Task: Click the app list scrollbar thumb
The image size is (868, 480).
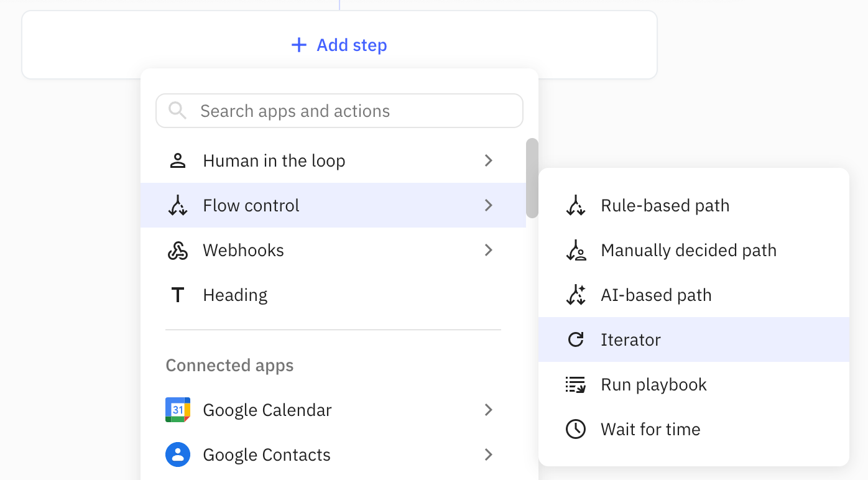Action: [532, 178]
